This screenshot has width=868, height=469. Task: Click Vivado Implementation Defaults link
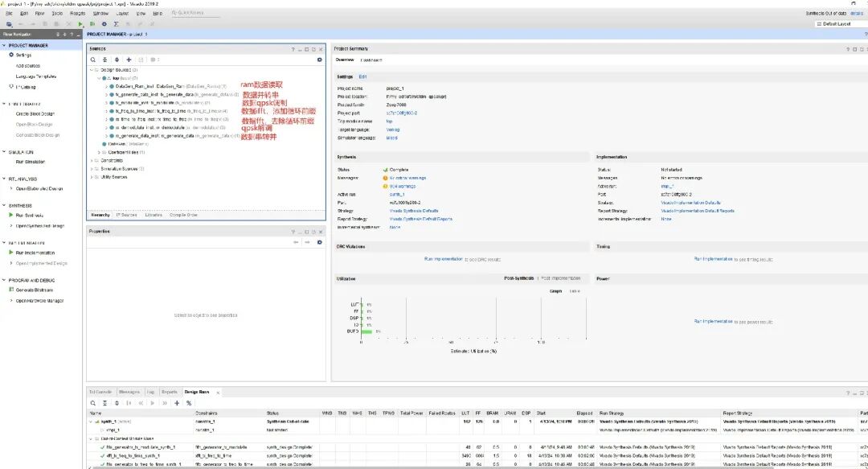pyautogui.click(x=690, y=203)
